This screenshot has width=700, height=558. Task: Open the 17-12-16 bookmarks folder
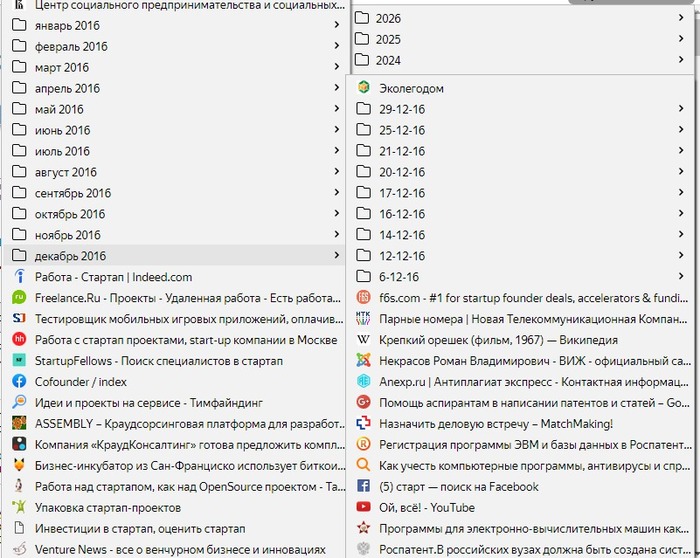[402, 193]
